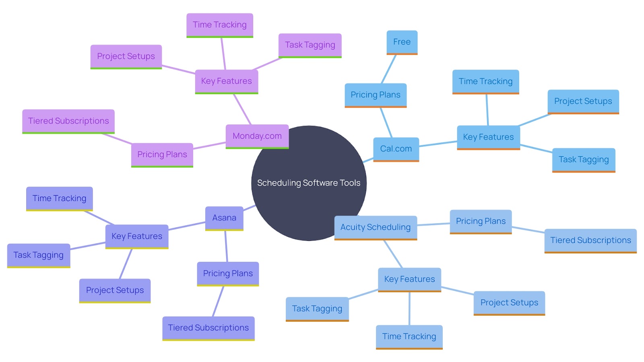
Task: Click Time Tracking in the Acuity Scheduling branch
Action: [x=409, y=337]
